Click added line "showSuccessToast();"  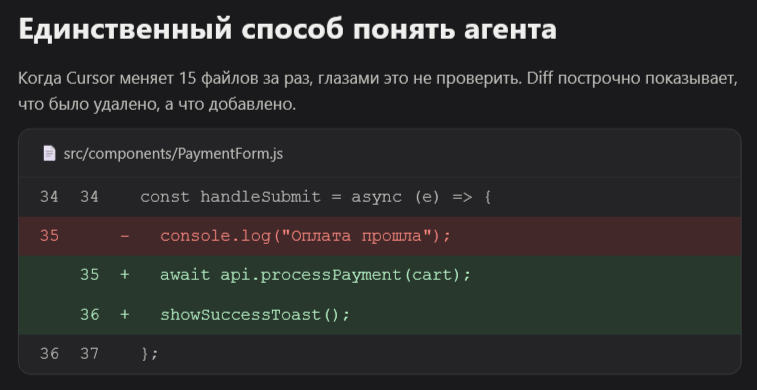pos(380,315)
